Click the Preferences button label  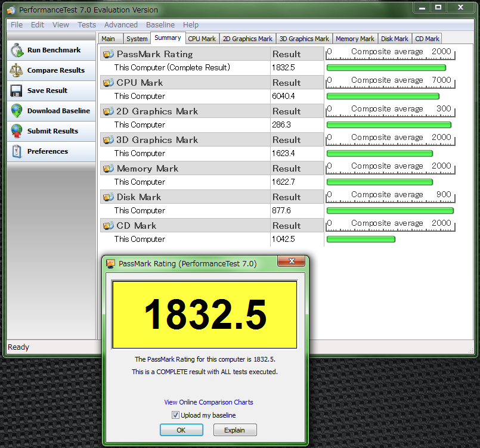tap(48, 151)
